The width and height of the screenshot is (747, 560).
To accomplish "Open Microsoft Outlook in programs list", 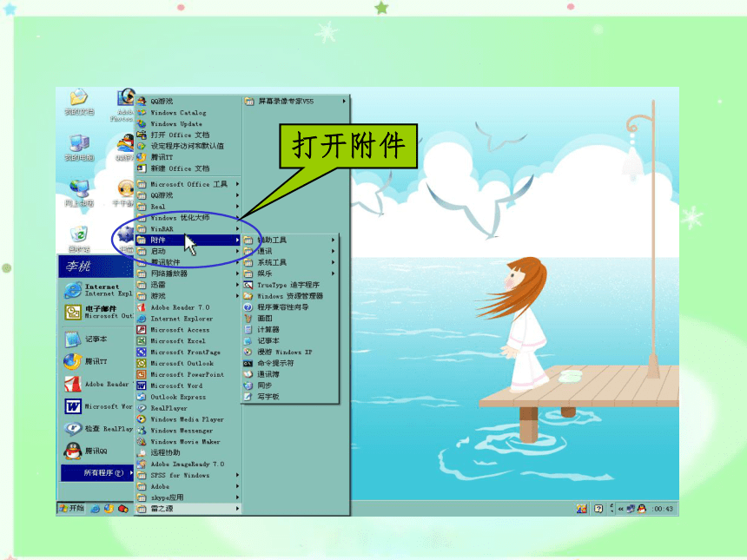I will coord(188,363).
